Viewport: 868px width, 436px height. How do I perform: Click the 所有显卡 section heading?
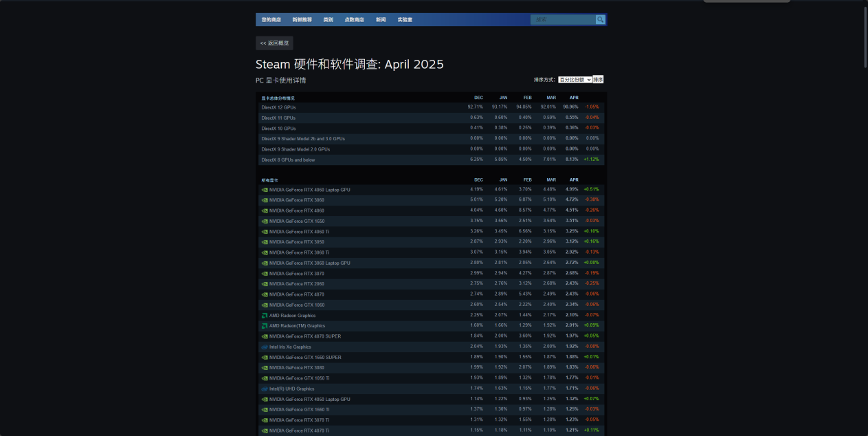coord(269,180)
